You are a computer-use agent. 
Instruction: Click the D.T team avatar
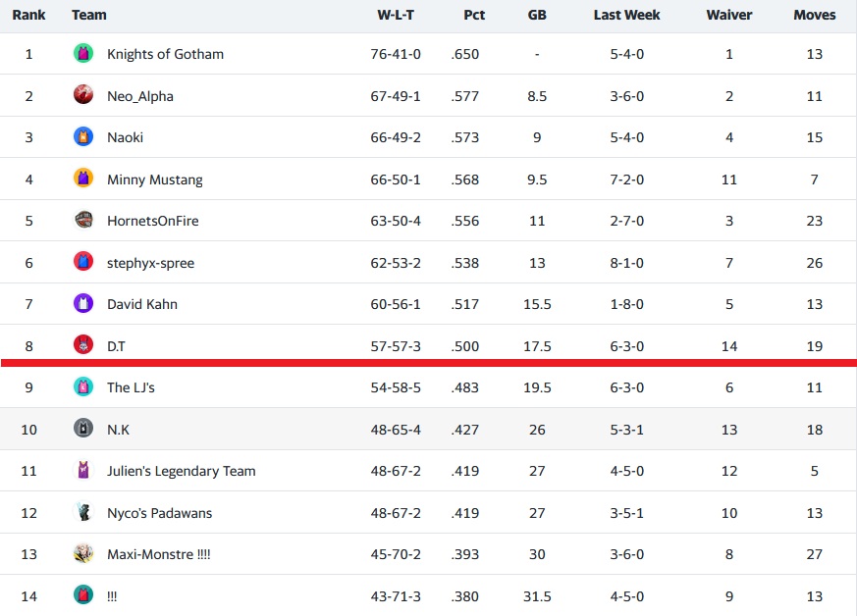pos(83,345)
